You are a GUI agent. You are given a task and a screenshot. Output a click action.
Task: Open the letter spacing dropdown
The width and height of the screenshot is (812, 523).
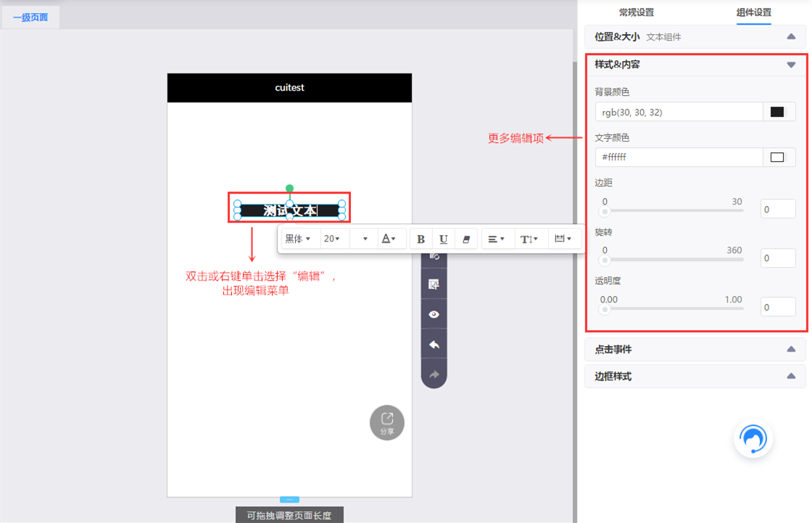(563, 239)
